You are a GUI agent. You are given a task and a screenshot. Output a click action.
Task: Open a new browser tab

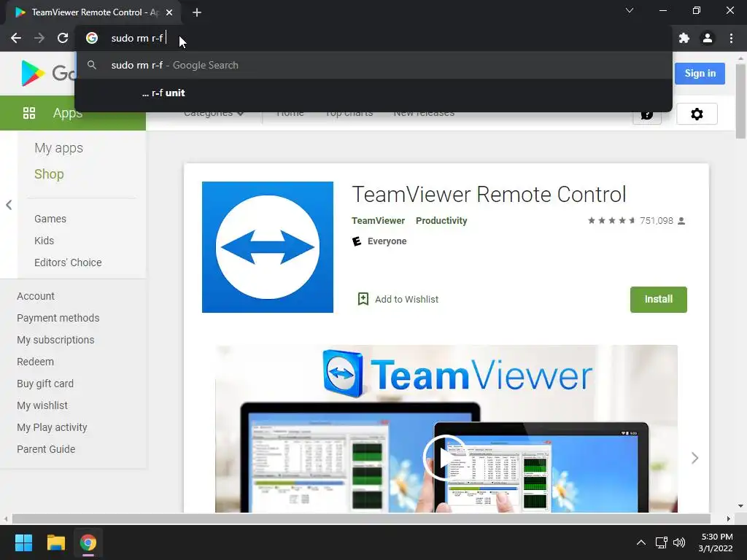coord(197,12)
